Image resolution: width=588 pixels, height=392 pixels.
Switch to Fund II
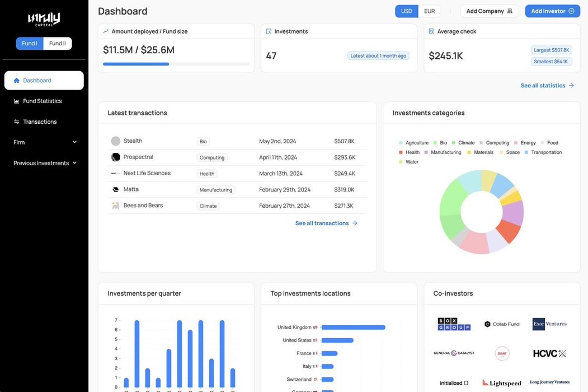[58, 43]
